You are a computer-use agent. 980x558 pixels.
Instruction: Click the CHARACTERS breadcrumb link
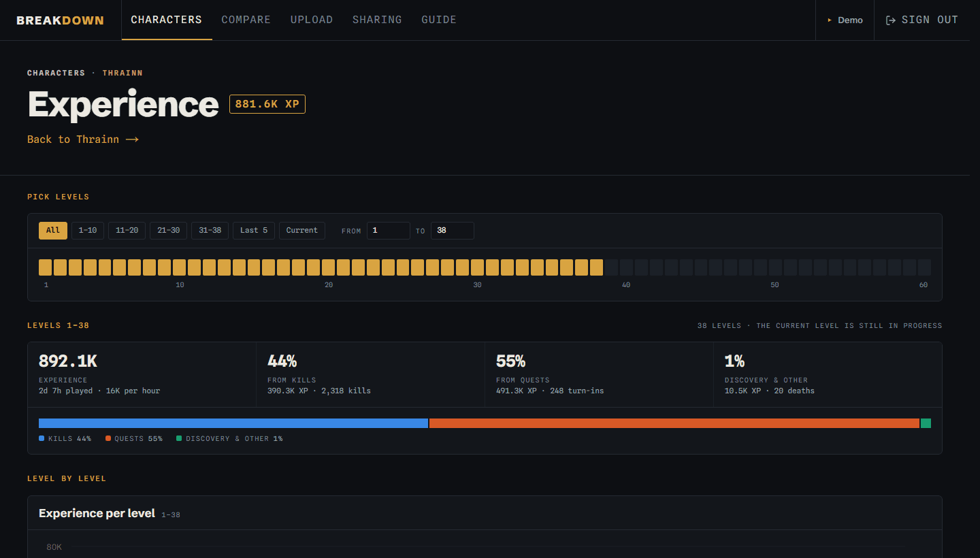coord(56,73)
